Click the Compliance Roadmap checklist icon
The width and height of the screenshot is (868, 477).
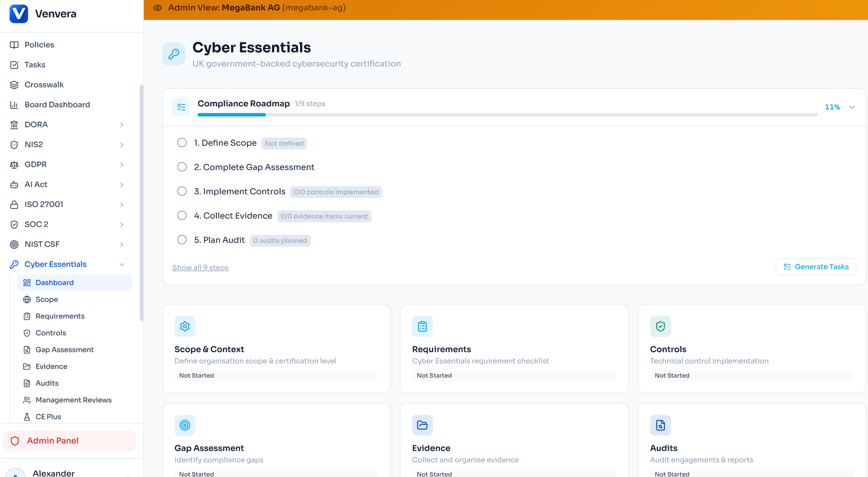tap(181, 107)
